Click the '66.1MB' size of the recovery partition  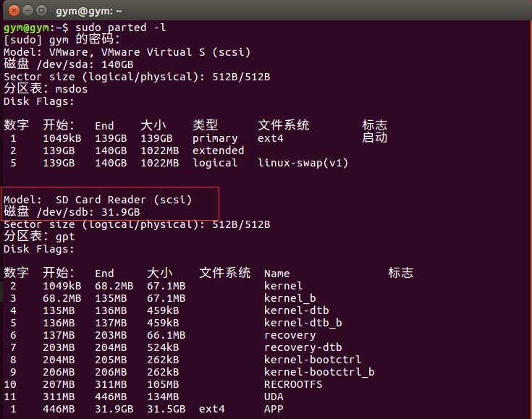[166, 335]
